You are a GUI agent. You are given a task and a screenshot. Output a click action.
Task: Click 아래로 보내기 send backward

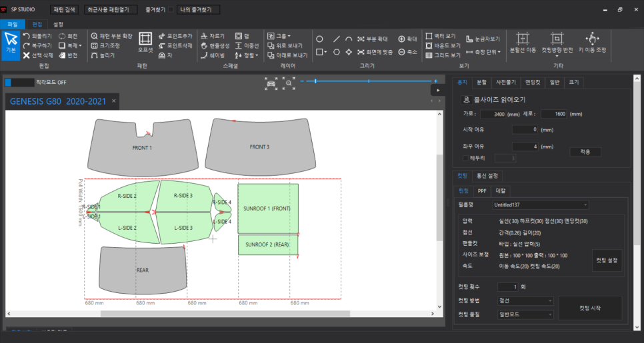click(287, 55)
